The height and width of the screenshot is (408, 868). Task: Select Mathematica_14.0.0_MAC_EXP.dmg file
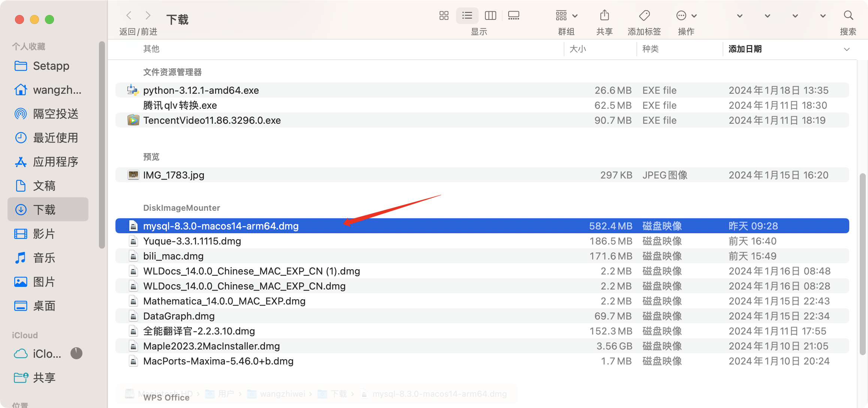tap(482, 301)
